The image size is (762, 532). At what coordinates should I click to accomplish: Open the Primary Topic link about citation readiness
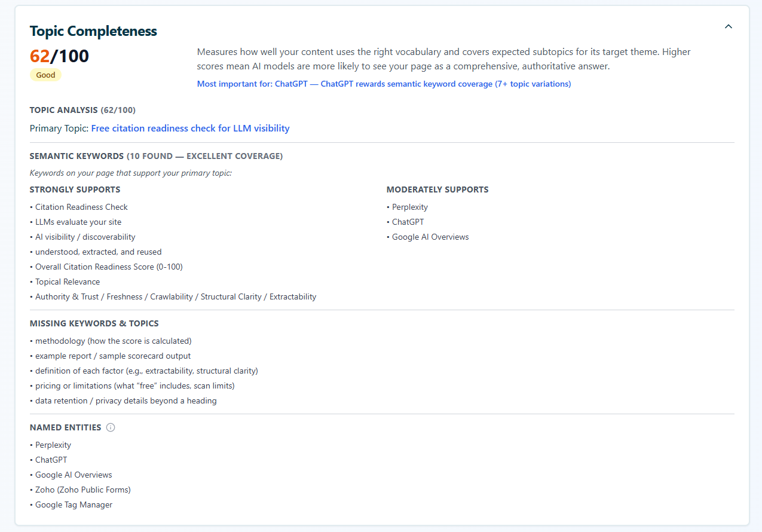click(190, 128)
